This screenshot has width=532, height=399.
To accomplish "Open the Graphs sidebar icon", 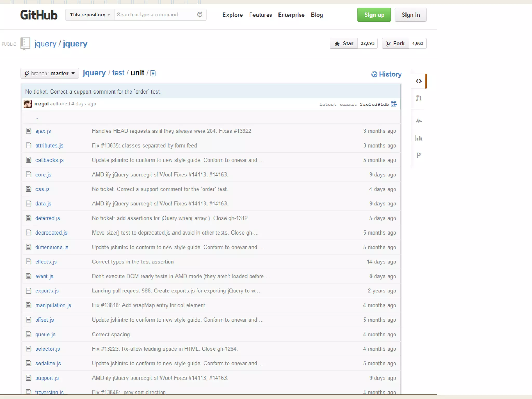I will pos(418,138).
